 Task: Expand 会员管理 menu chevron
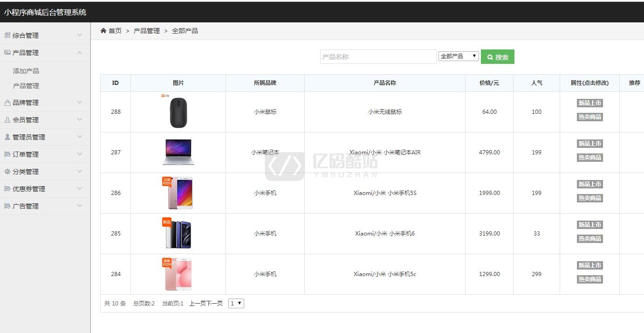point(80,119)
